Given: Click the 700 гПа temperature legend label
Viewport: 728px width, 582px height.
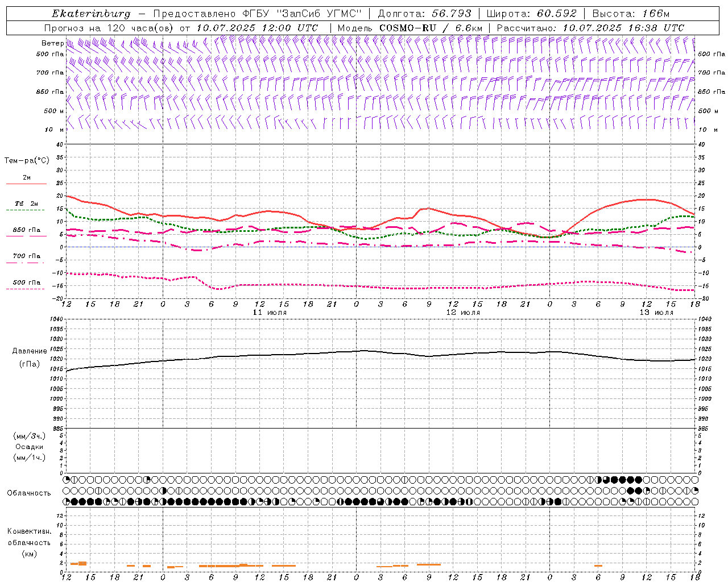Looking at the screenshot, I should (27, 256).
